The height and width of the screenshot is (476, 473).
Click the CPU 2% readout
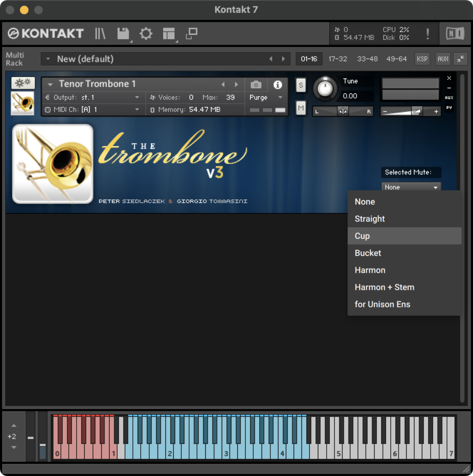[x=395, y=29]
